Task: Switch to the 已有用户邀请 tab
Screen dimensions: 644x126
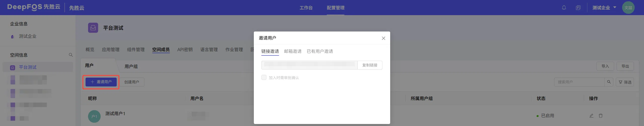Action: [x=320, y=51]
